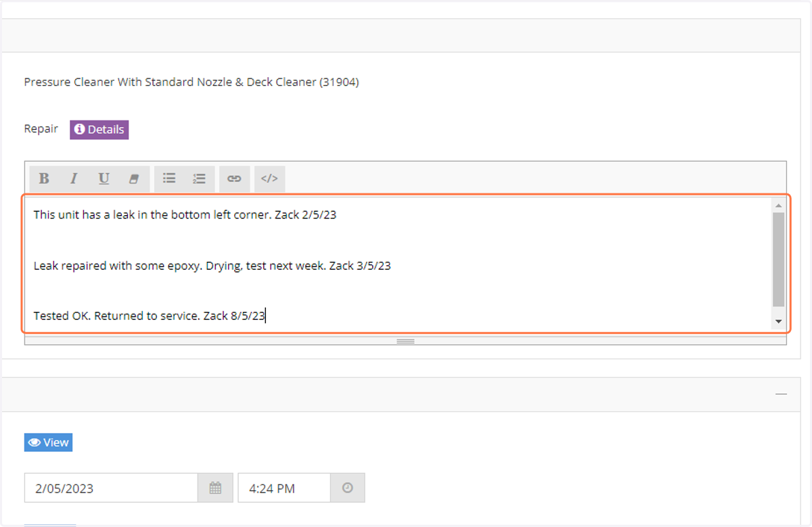Grab the editor resize handle below notes
The height and width of the screenshot is (527, 812).
pos(405,341)
